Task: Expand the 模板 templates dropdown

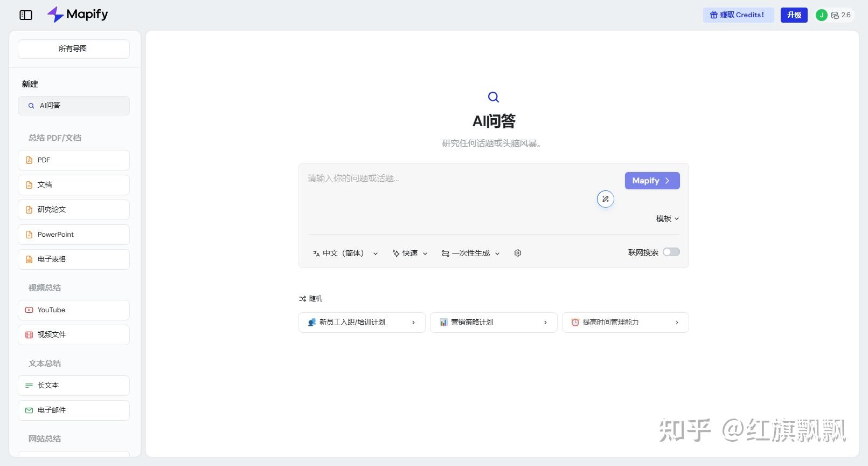Action: pyautogui.click(x=668, y=218)
